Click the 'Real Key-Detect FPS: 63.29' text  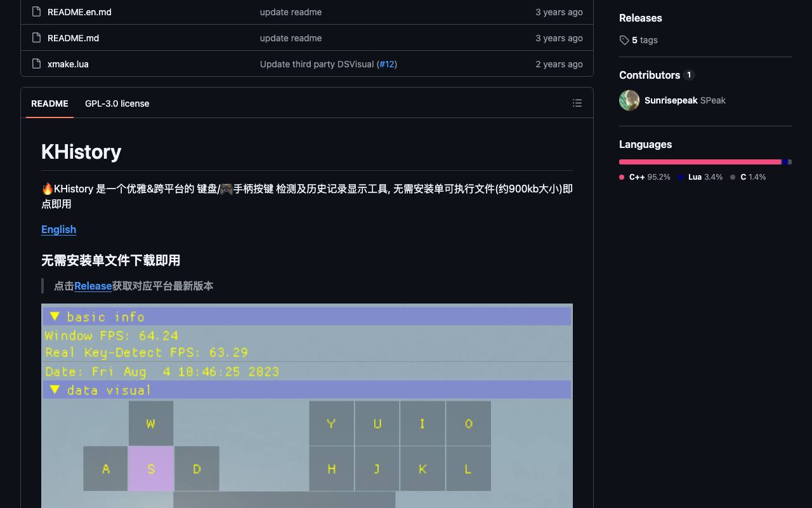pyautogui.click(x=147, y=352)
